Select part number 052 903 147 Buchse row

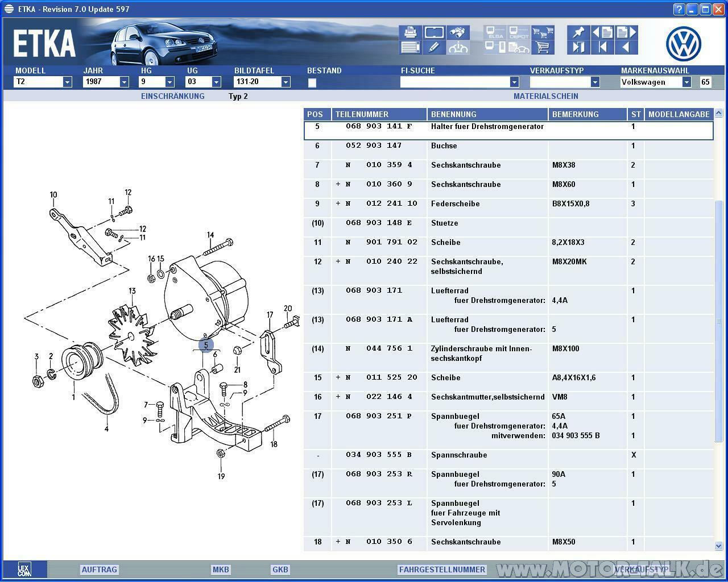coord(508,150)
